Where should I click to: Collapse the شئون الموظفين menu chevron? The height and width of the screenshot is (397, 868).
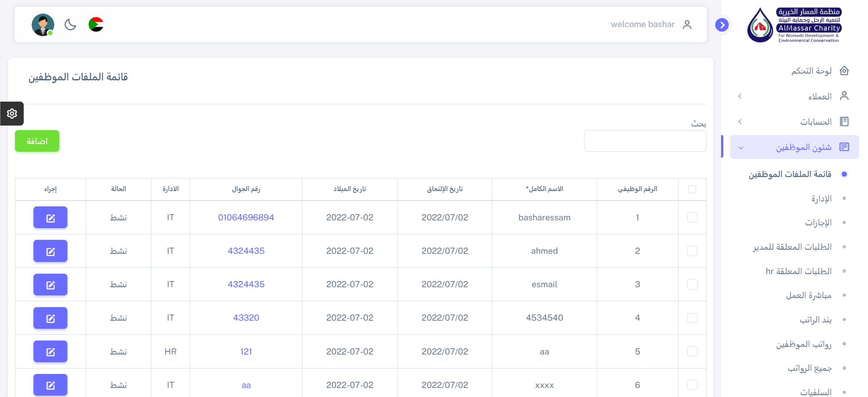point(741,148)
